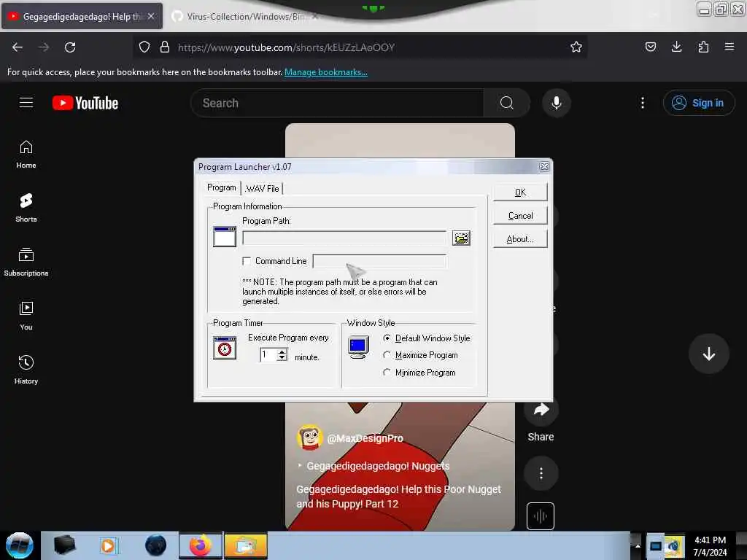
Task: Click the YouTube logo
Action: [85, 103]
